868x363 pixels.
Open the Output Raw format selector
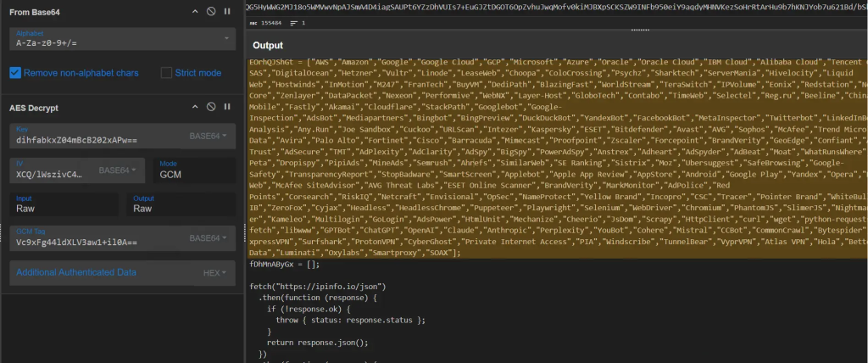click(181, 204)
